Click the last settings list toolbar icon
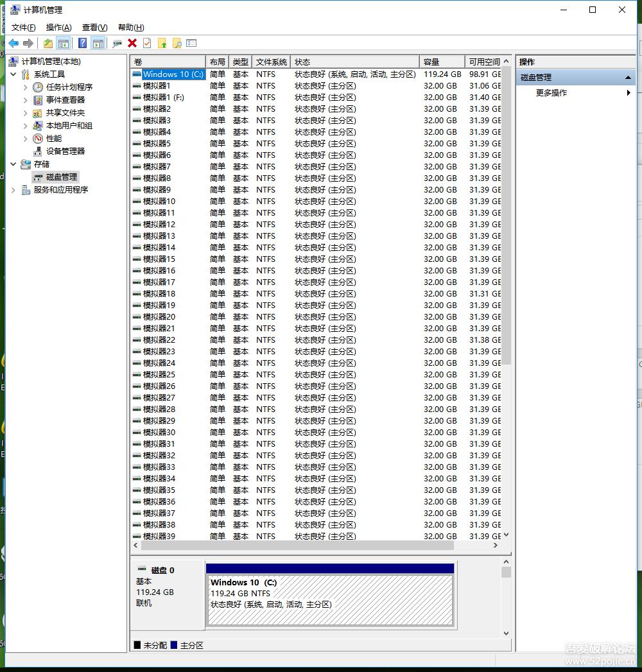This screenshot has height=672, width=642. (x=191, y=43)
